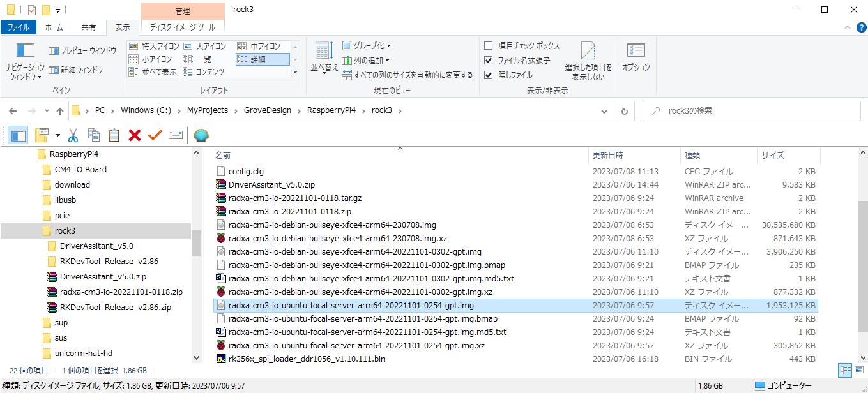Click in the rock3の検索 search box
This screenshot has width=868, height=393.
(x=751, y=110)
